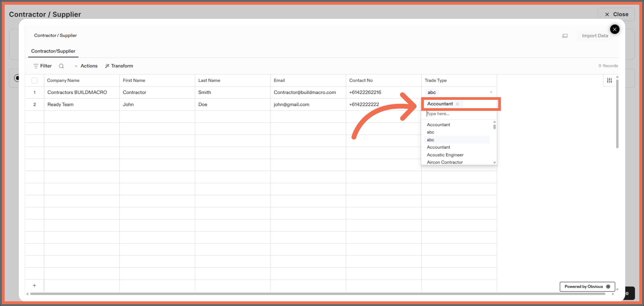
Task: Select Aircon Contractor option
Action: 445,162
